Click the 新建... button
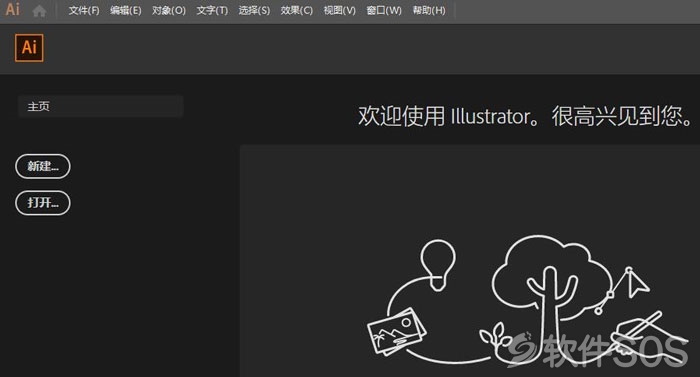Screen dimensions: 700x377 coord(43,166)
